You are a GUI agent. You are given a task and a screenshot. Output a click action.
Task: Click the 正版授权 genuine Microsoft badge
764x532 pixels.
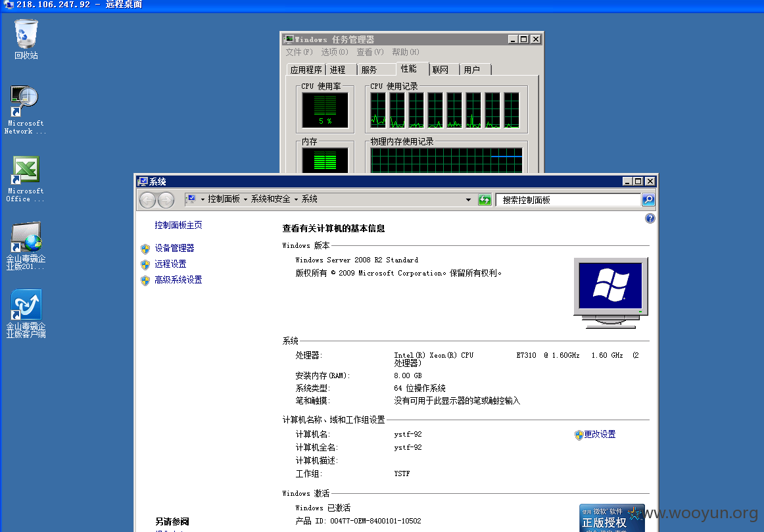click(612, 518)
